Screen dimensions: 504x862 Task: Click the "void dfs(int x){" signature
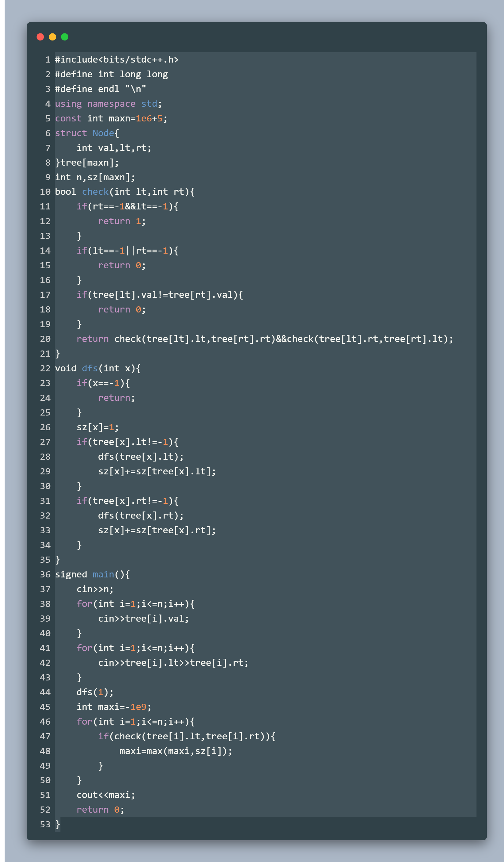98,368
